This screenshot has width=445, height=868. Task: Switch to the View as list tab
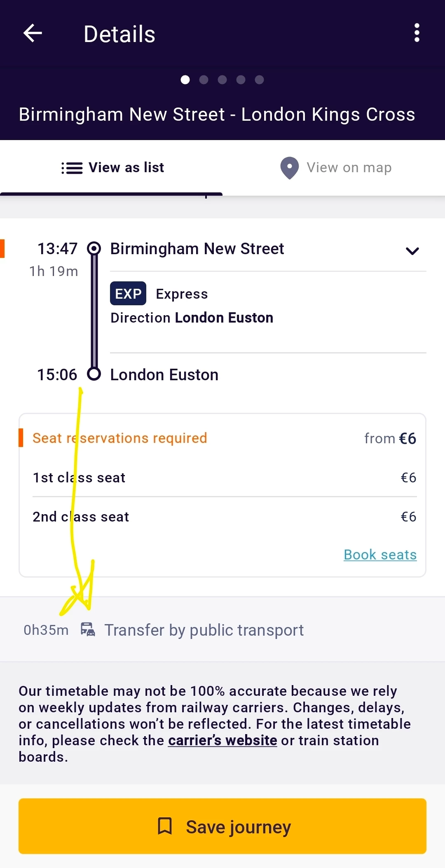[x=112, y=168]
